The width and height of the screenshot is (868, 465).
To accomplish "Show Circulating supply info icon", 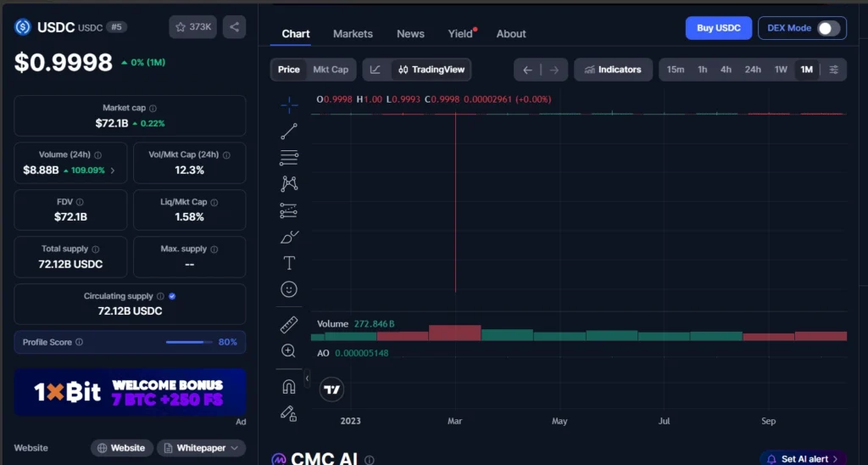I will tap(160, 296).
